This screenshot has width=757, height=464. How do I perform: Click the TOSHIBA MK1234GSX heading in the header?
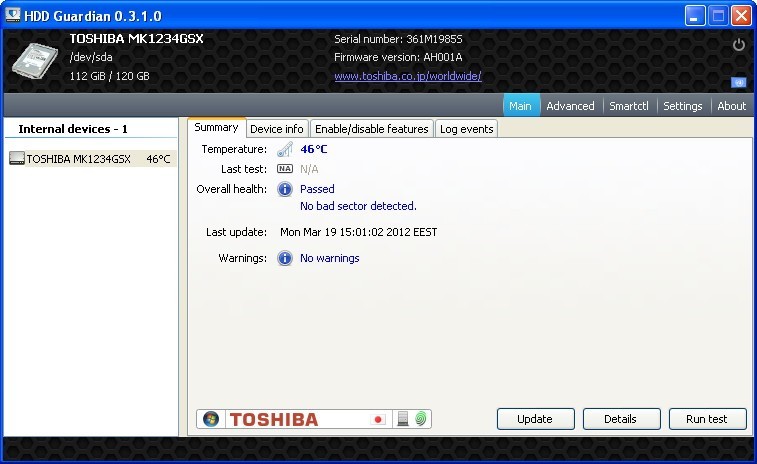(137, 39)
